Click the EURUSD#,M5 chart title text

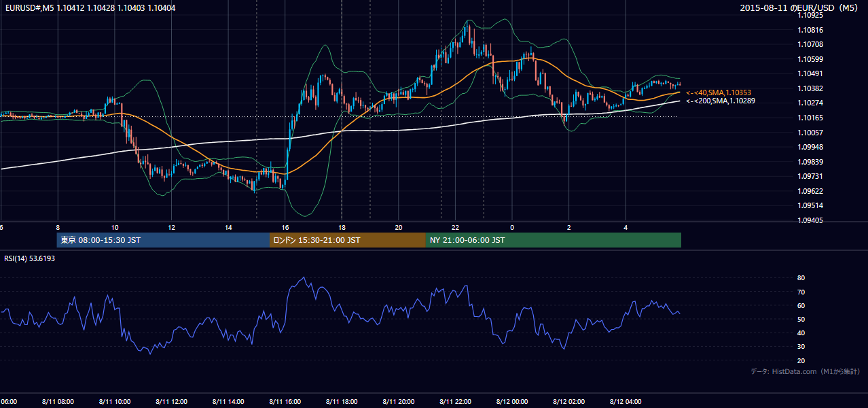(x=90, y=8)
